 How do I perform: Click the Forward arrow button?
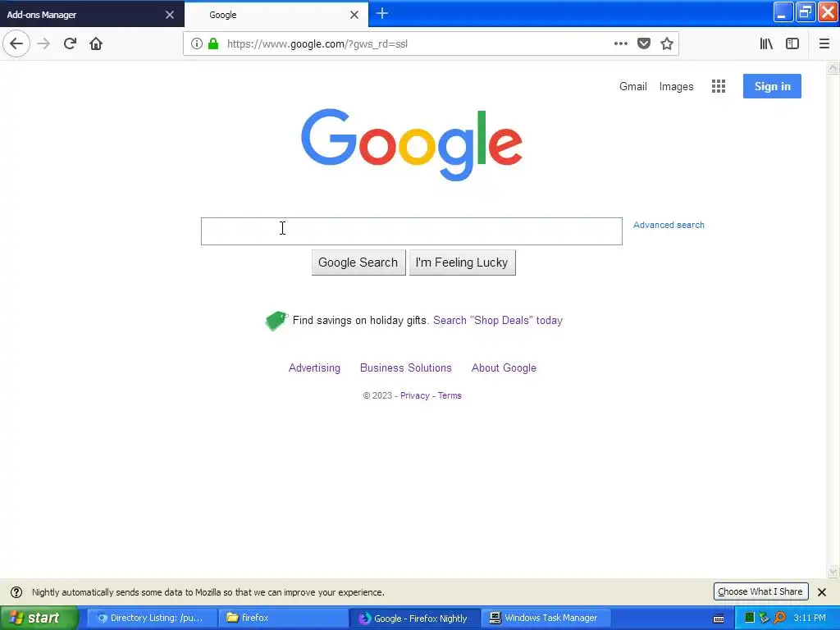43,43
